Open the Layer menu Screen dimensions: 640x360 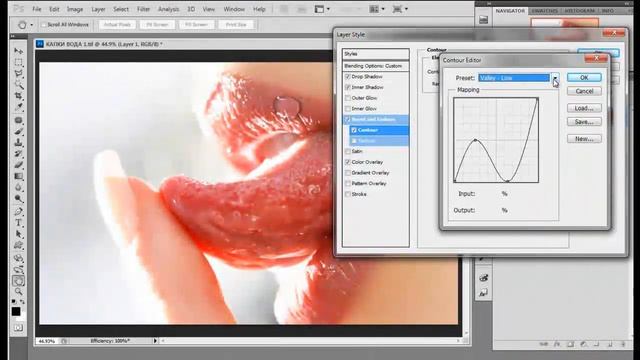coord(98,9)
